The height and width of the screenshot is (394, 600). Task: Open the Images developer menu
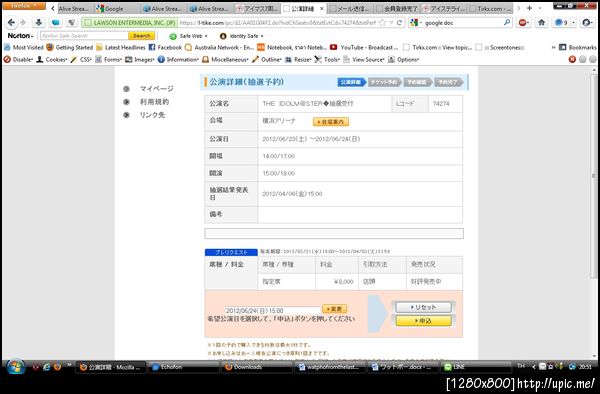pos(140,59)
